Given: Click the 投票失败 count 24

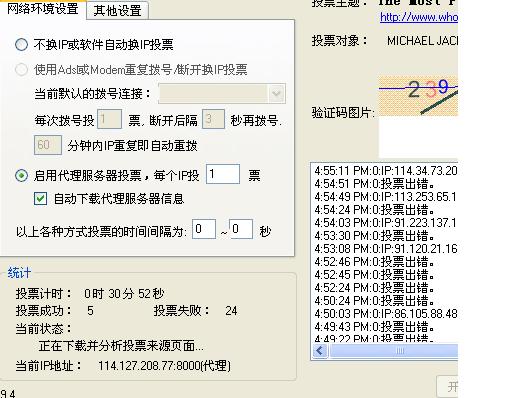Looking at the screenshot, I should (x=231, y=311).
